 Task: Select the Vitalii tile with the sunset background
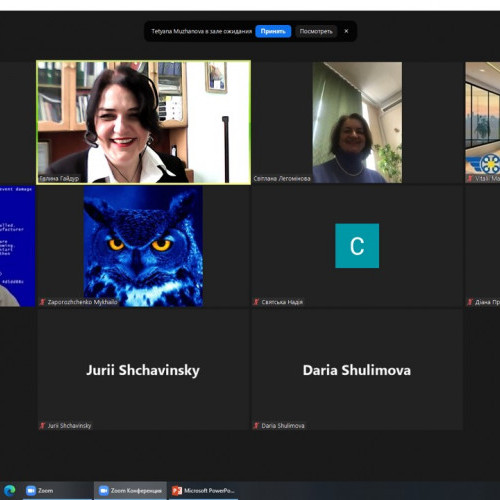pos(483,122)
